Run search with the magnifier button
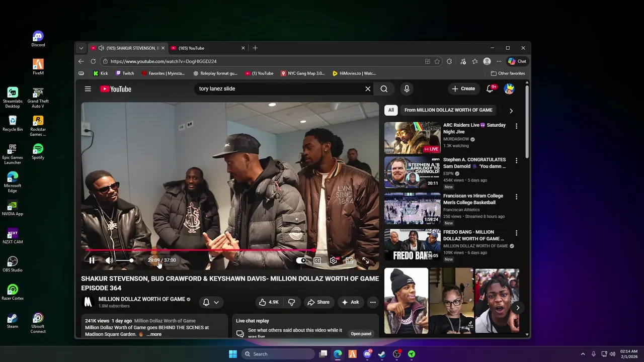Image resolution: width=644 pixels, height=362 pixels. click(384, 89)
